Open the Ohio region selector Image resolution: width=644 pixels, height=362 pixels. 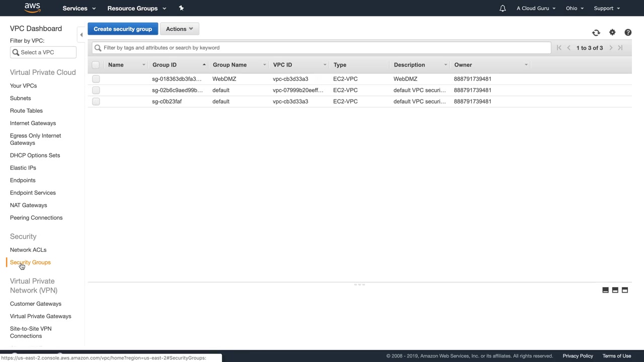click(x=575, y=8)
